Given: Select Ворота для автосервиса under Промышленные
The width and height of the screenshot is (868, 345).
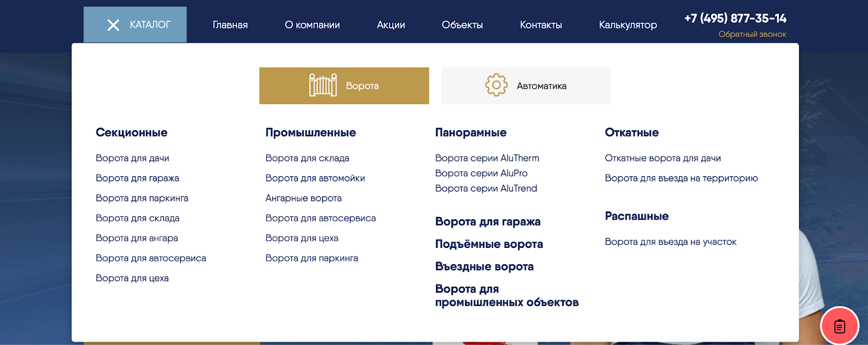Looking at the screenshot, I should (x=321, y=218).
